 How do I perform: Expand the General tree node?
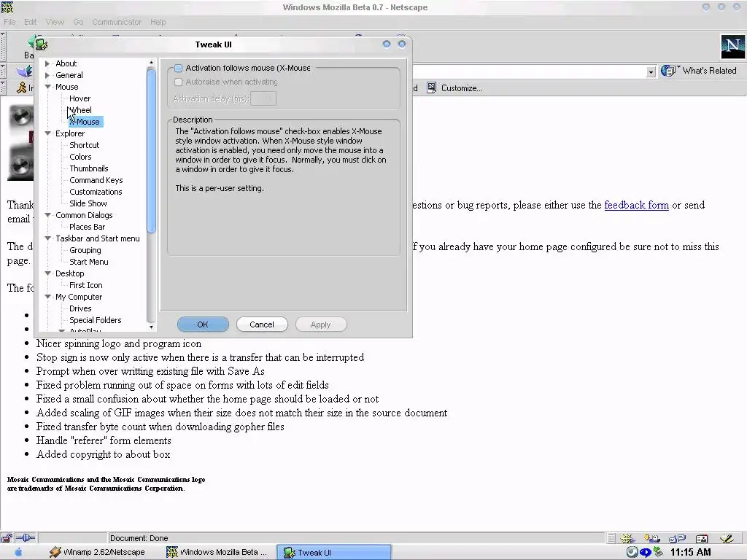[47, 75]
